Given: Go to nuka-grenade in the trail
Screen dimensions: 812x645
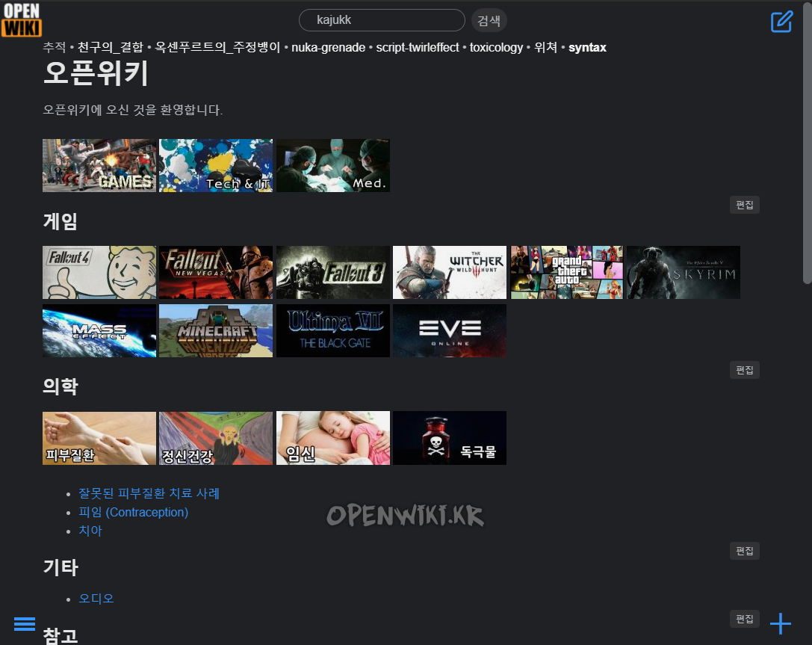Looking at the screenshot, I should [x=329, y=48].
